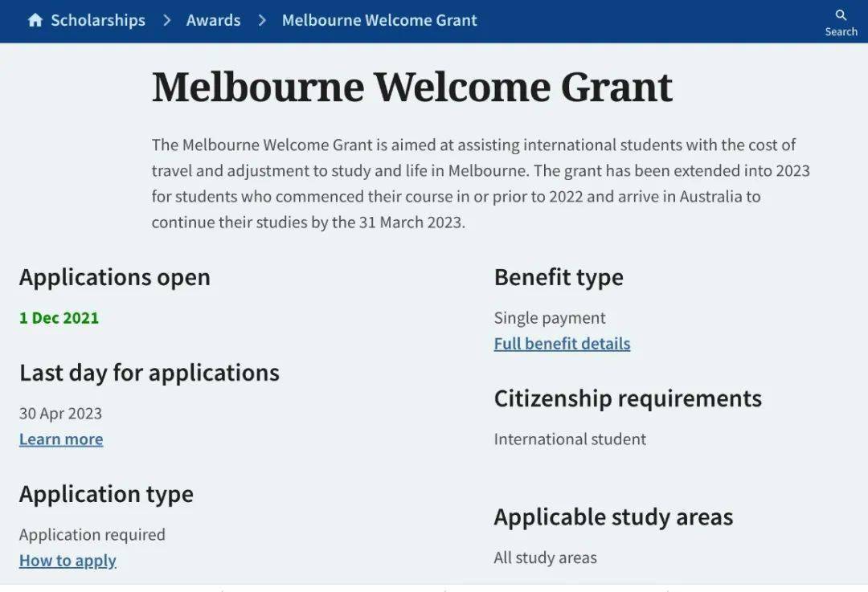This screenshot has width=868, height=592.
Task: Click the Applicable study areas heading
Action: click(613, 516)
